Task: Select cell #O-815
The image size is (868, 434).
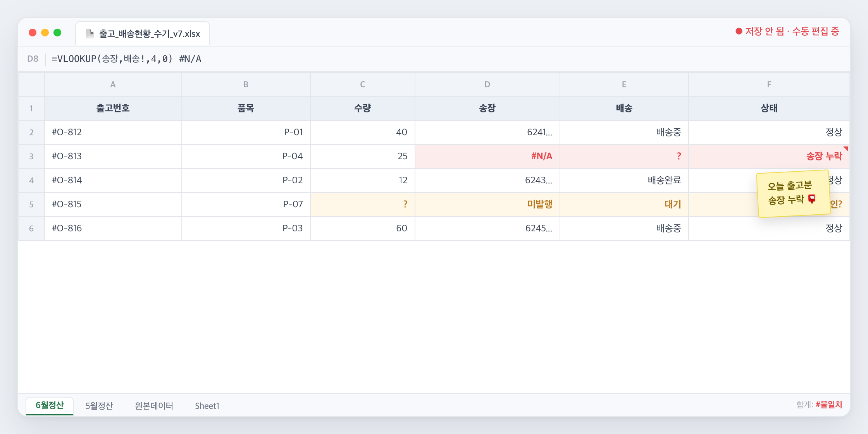Action: click(x=113, y=205)
